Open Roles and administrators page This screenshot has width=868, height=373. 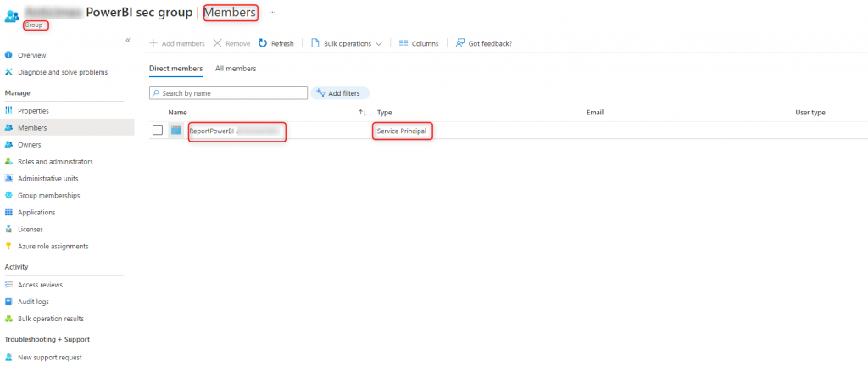click(55, 162)
